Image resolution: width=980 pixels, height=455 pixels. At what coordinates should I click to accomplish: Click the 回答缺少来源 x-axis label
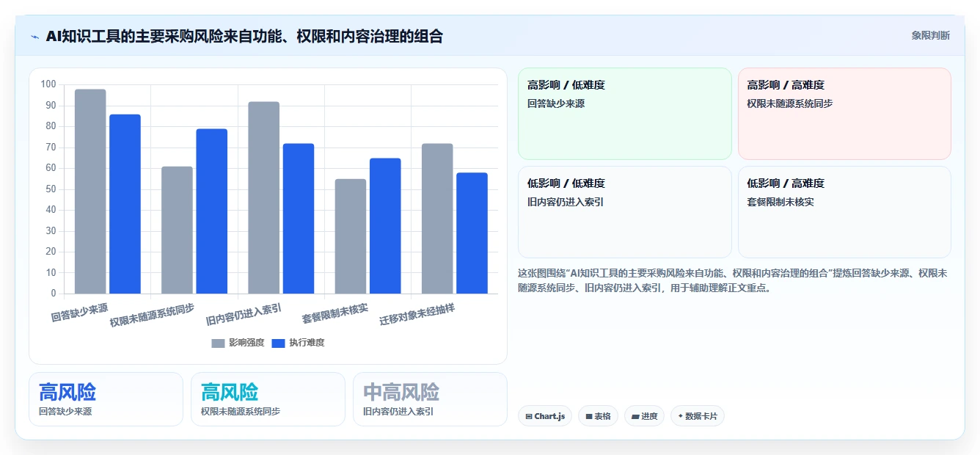[x=79, y=313]
